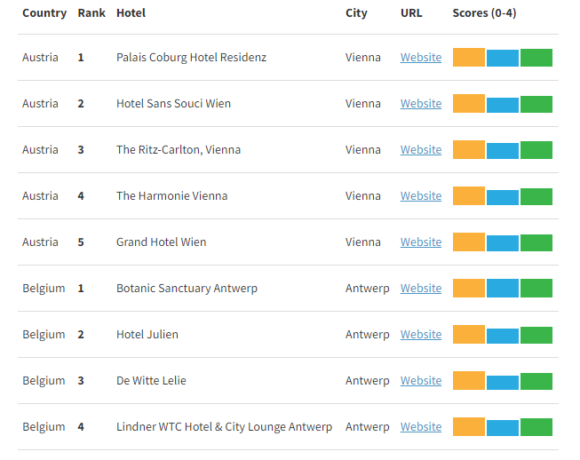
Task: Click rank 1 in the Botanic Sanctuary Antwerp row
Action: coord(81,288)
